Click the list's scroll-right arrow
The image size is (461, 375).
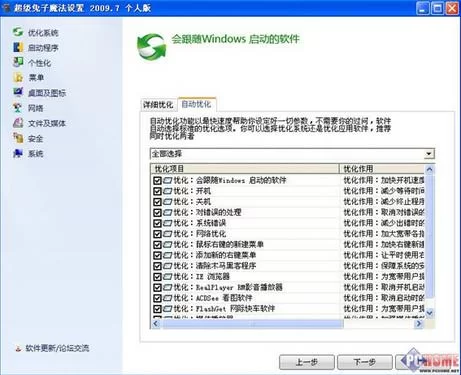point(419,324)
